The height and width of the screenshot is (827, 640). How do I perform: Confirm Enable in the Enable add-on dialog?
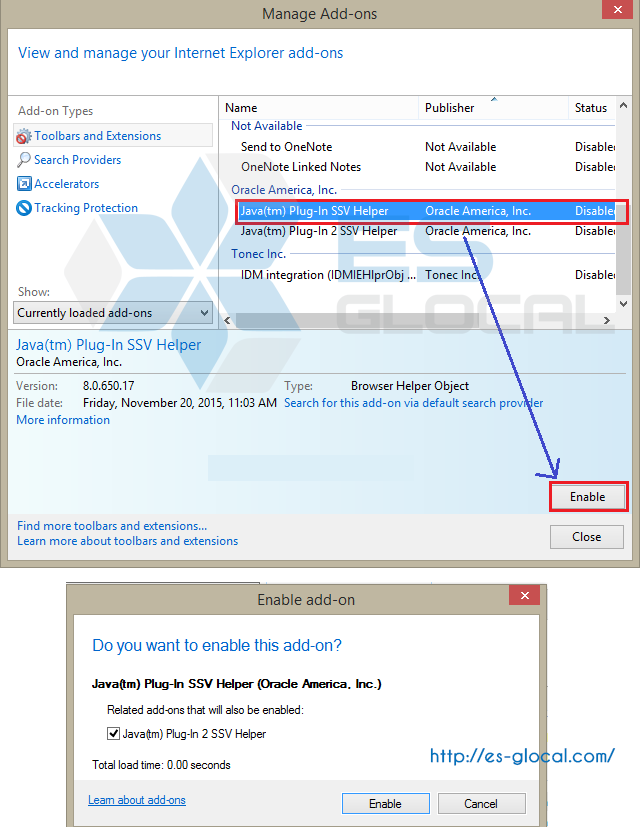385,804
